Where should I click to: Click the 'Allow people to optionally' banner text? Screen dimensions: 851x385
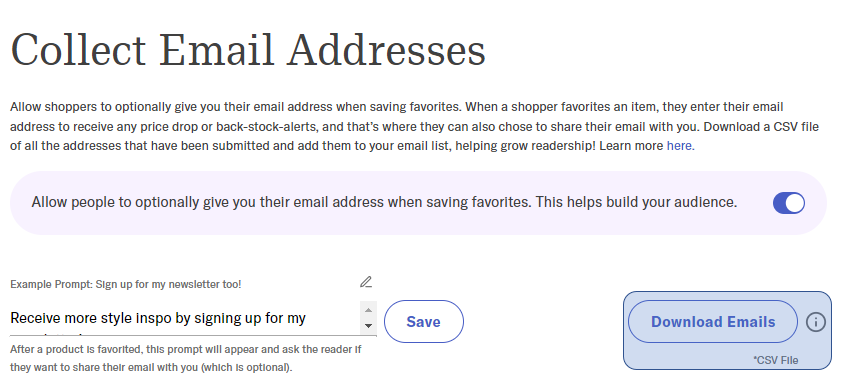click(x=384, y=202)
